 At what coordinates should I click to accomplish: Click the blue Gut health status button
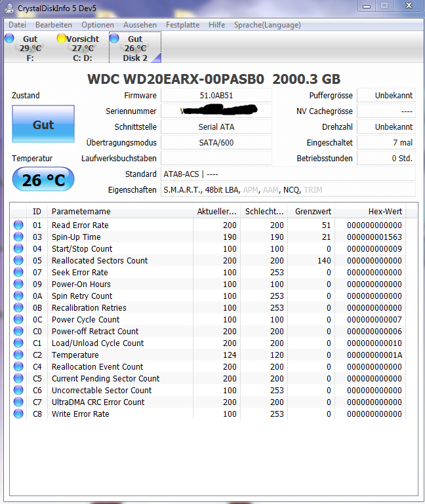point(43,124)
